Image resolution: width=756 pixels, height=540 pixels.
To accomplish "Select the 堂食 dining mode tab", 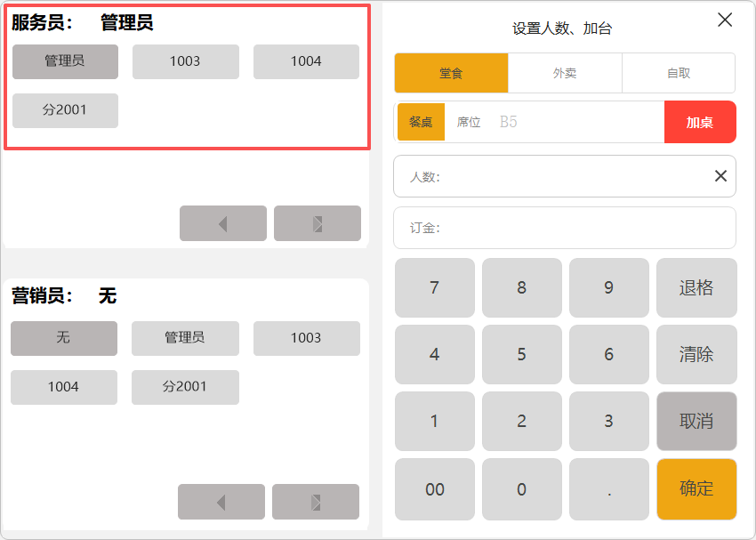I will [451, 73].
